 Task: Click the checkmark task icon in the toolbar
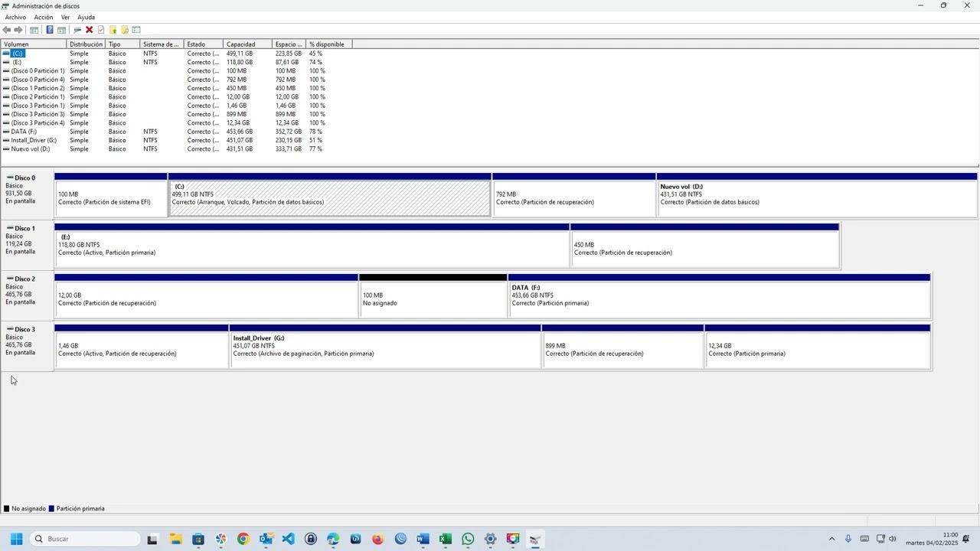(x=100, y=29)
